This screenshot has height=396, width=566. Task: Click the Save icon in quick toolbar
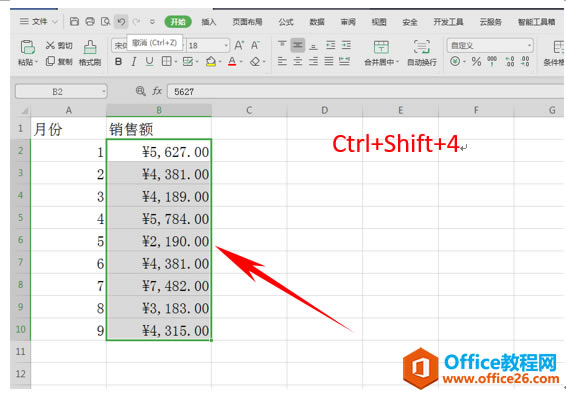coord(74,22)
